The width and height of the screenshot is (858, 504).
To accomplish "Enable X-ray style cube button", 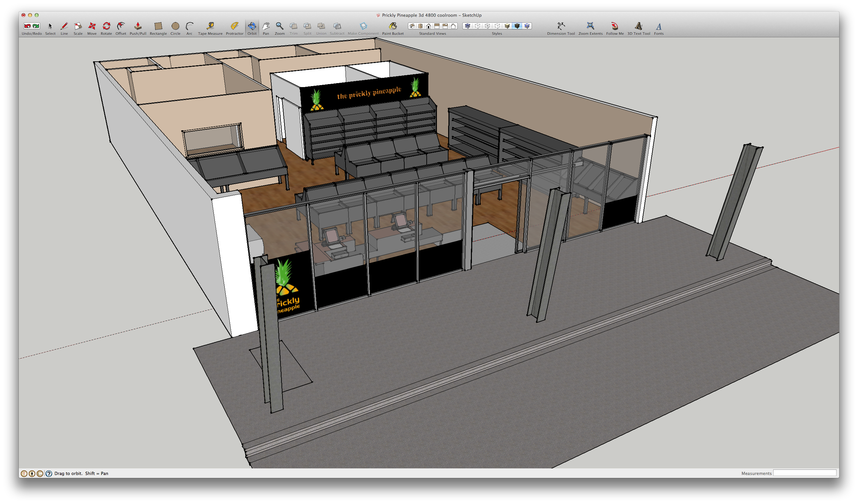I will coord(468,26).
